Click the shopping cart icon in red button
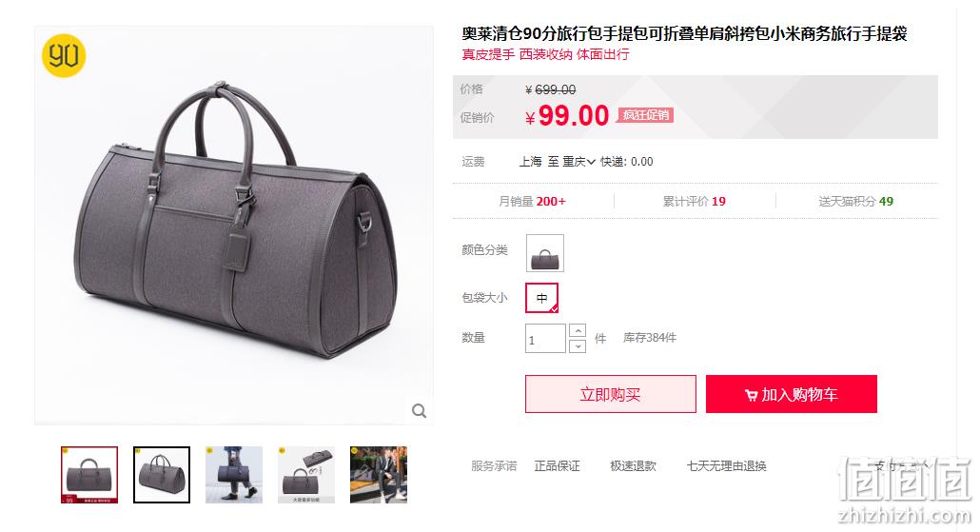980x532 pixels. point(751,395)
